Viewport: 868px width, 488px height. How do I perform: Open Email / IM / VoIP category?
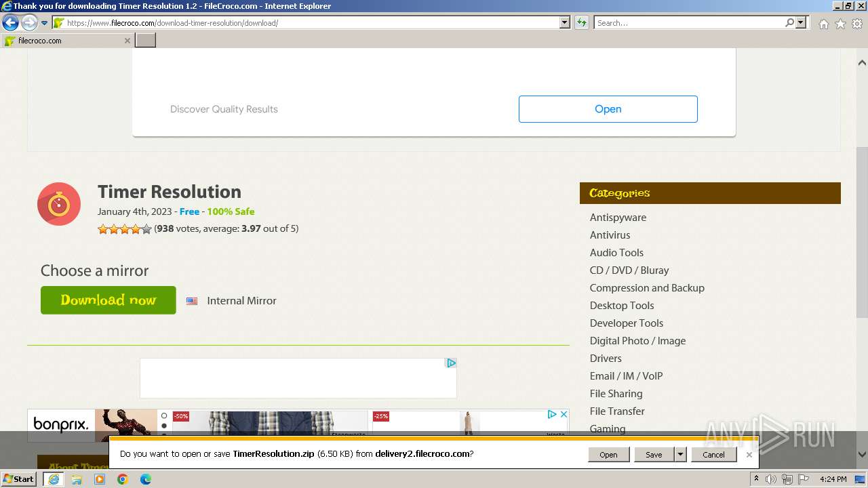(x=626, y=376)
